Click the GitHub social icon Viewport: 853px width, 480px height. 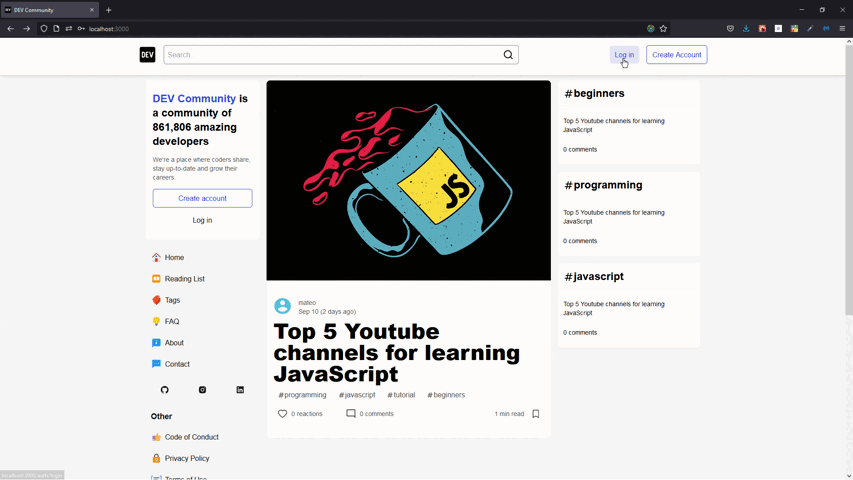tap(165, 390)
